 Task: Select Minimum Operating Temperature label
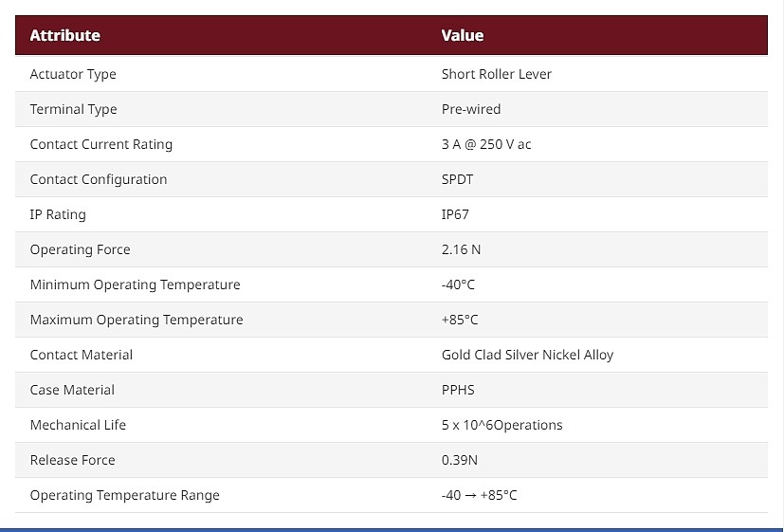tap(135, 284)
